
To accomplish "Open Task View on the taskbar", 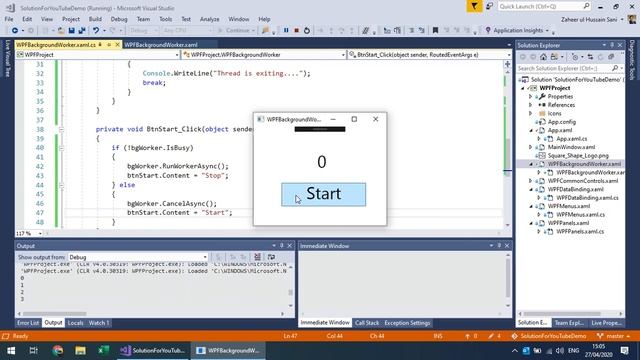I will click(33, 350).
